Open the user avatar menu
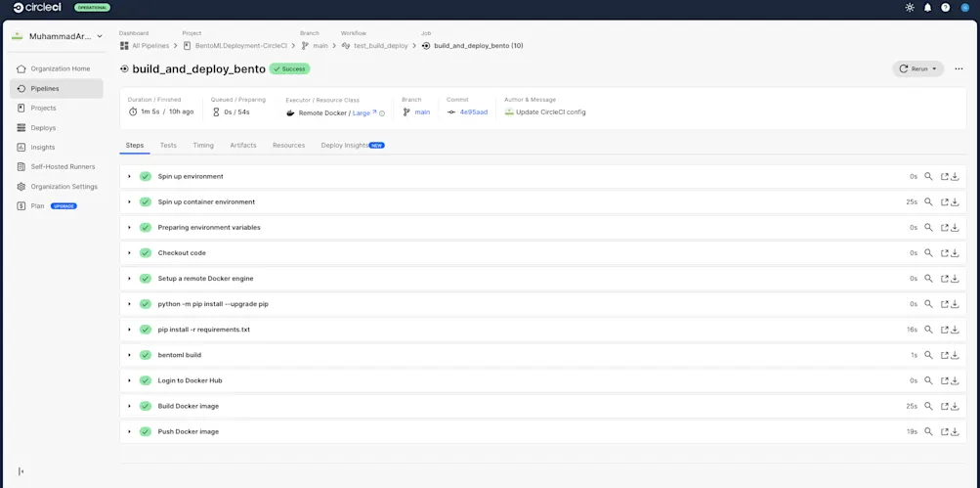This screenshot has width=980, height=488. click(x=964, y=8)
